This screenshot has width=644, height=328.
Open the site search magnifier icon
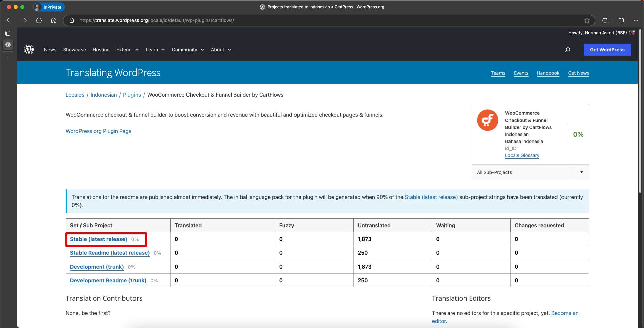tap(567, 50)
